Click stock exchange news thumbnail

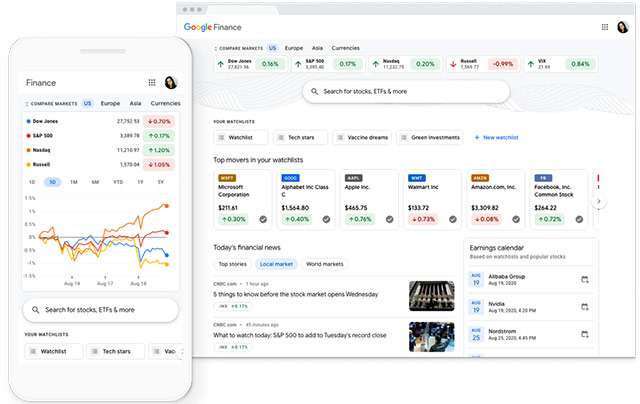(431, 296)
